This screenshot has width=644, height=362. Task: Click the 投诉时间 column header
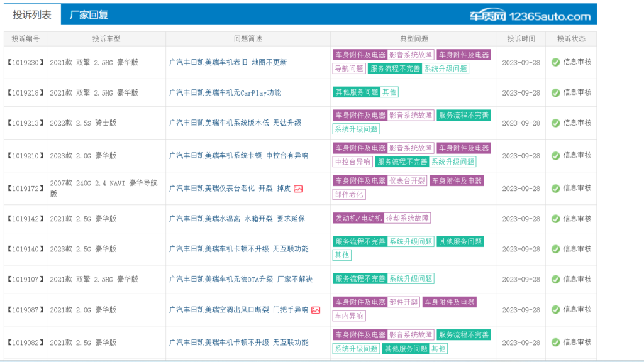coord(521,39)
